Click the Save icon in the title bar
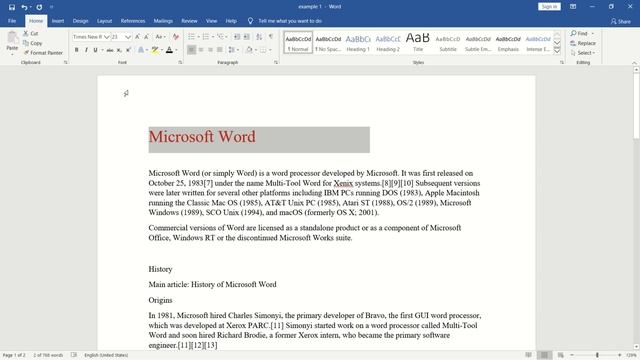 click(11, 7)
